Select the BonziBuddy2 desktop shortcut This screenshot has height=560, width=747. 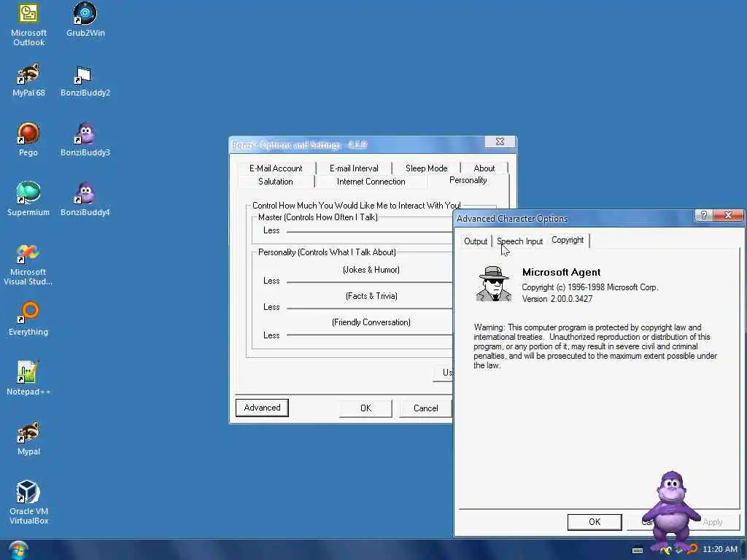tap(85, 81)
